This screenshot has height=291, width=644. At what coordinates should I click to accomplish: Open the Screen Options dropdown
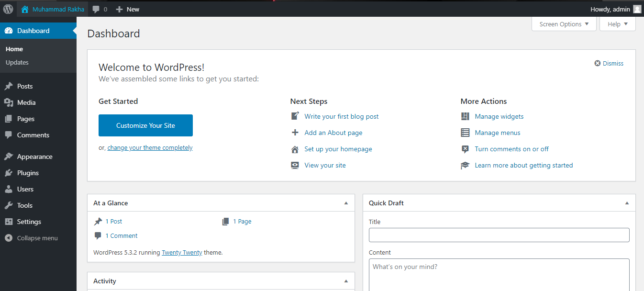pos(564,24)
